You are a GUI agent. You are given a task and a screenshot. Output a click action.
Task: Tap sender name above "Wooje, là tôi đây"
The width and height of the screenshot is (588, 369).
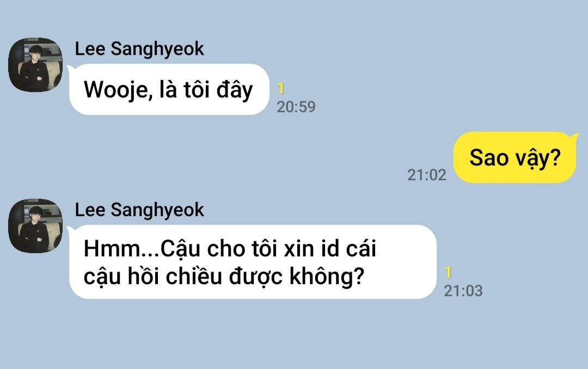tap(139, 49)
